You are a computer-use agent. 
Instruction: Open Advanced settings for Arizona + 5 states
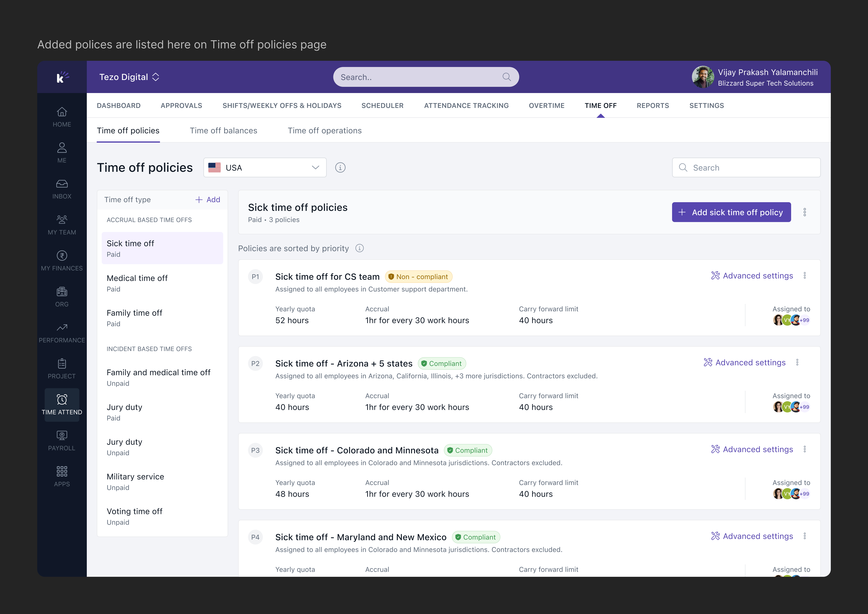[744, 363]
